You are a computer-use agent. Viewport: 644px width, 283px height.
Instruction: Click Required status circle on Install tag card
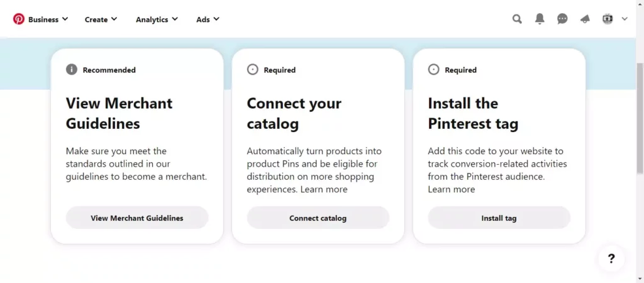point(434,70)
